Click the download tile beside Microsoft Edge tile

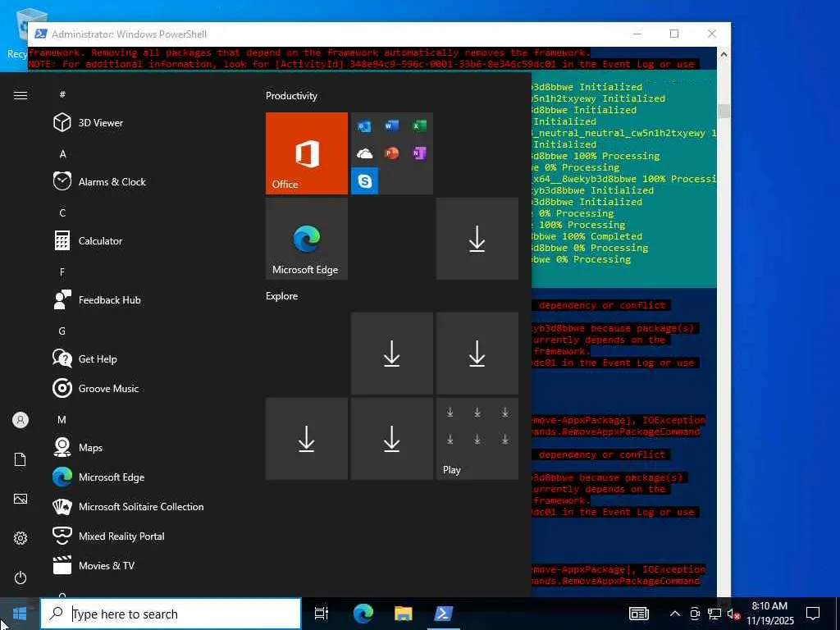tap(477, 239)
